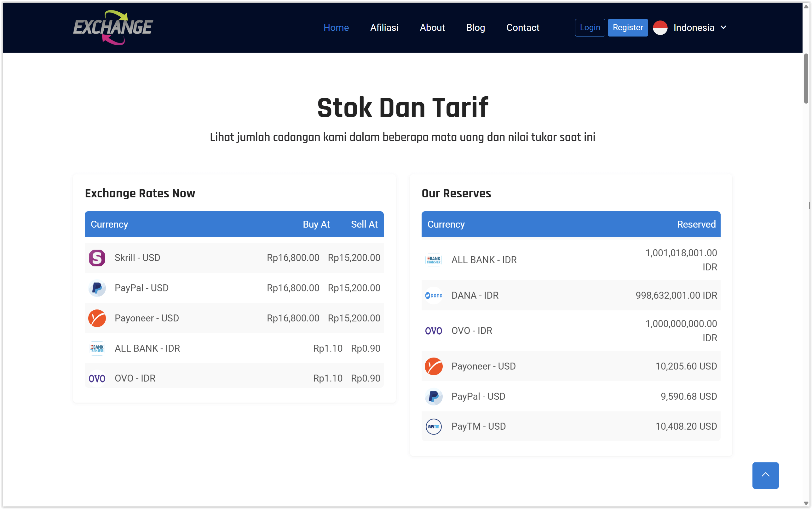Select the Home navigation item
The image size is (812, 509).
tap(336, 28)
